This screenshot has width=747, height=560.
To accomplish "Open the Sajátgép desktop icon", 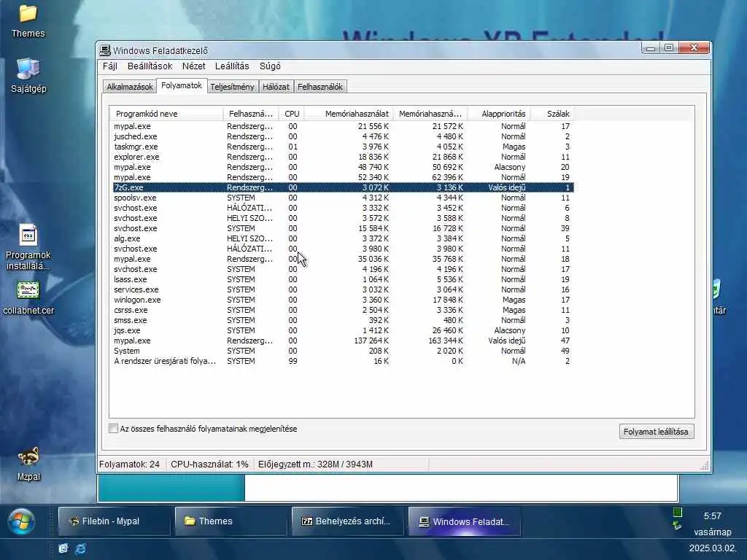I will (28, 75).
